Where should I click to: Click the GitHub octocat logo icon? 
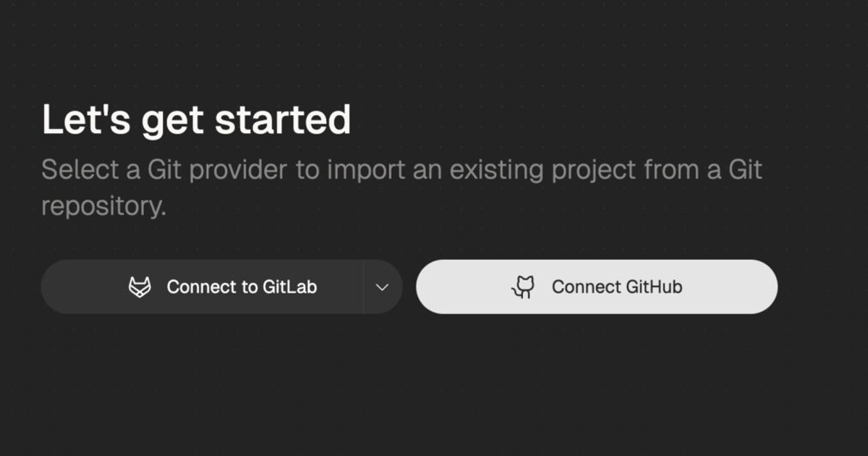(522, 287)
